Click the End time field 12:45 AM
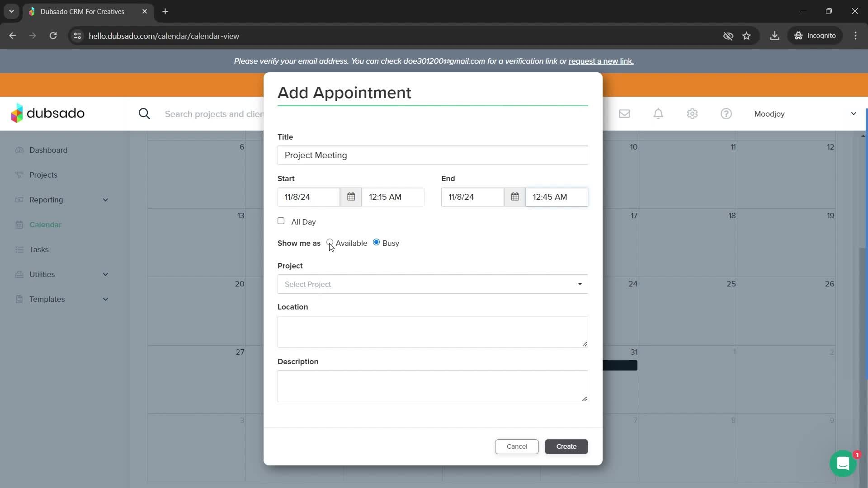This screenshot has height=488, width=868. coord(557,197)
